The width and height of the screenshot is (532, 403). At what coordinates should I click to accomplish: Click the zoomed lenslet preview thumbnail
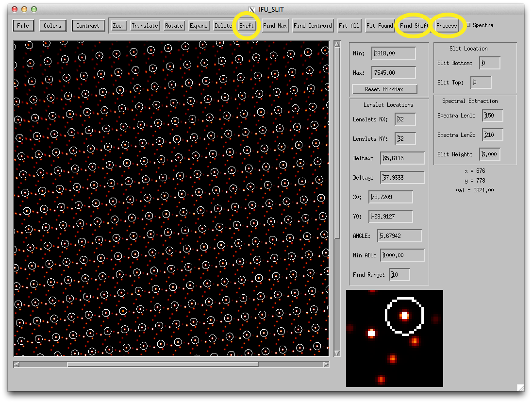(394, 338)
